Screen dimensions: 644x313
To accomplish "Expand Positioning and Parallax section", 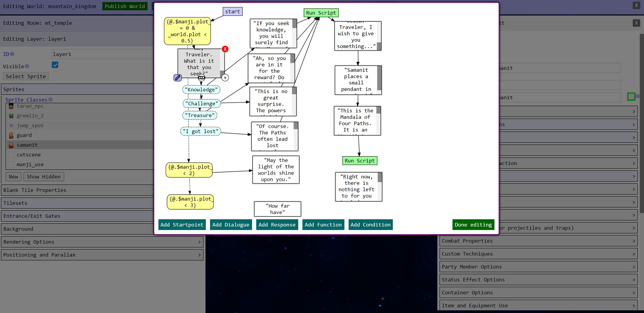I will point(102,255).
